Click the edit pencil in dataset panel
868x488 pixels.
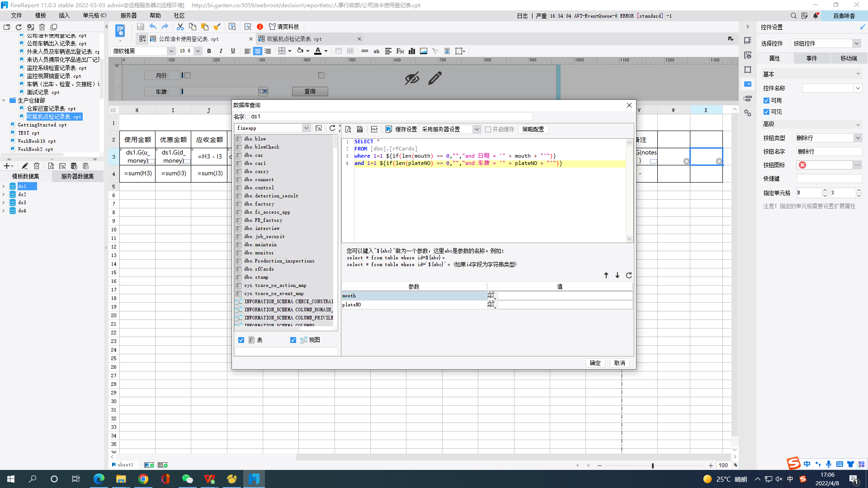(25, 166)
